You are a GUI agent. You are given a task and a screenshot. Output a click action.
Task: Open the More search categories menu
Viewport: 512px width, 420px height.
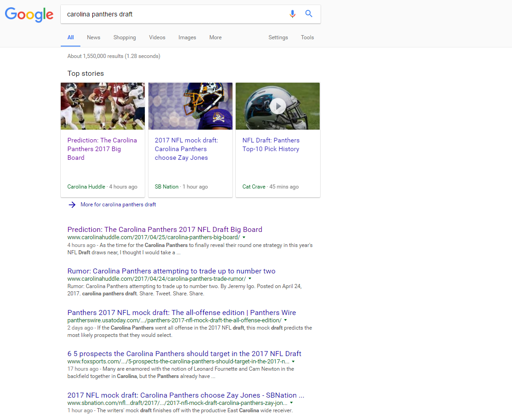tap(216, 37)
